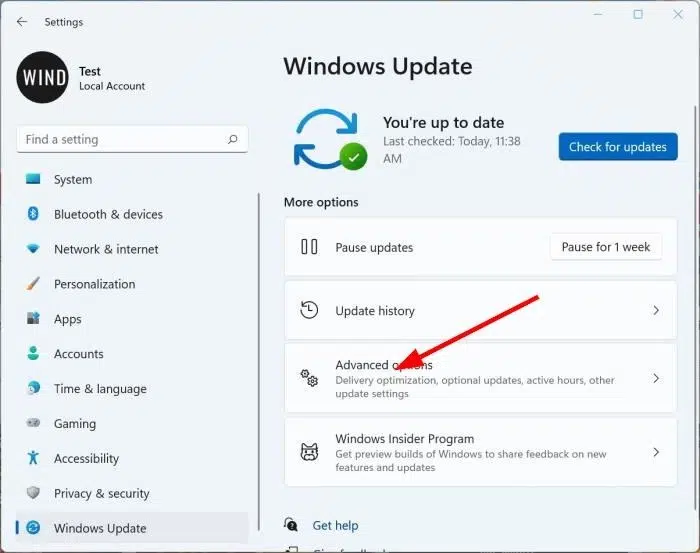Click the Windows Update sync icon in sidebar
700x553 pixels.
[x=33, y=528]
